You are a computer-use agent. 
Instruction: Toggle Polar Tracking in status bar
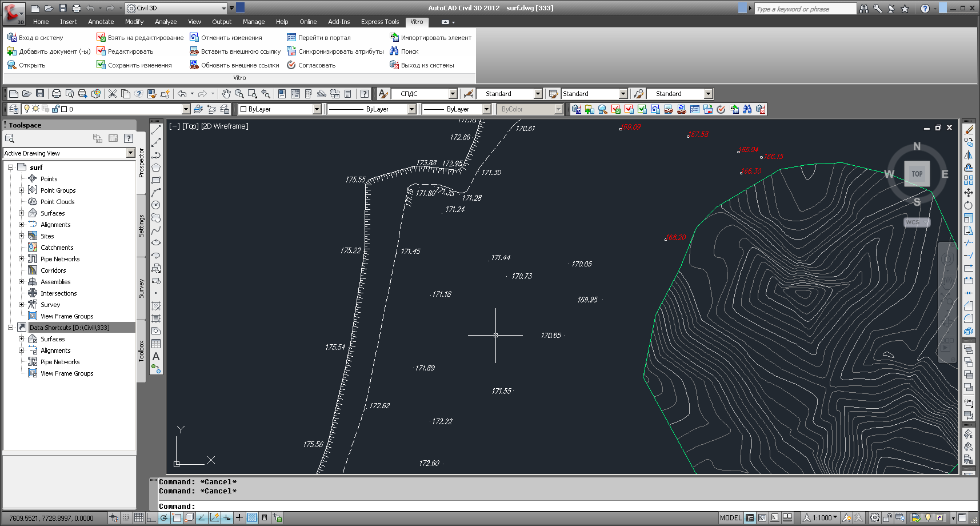click(164, 518)
